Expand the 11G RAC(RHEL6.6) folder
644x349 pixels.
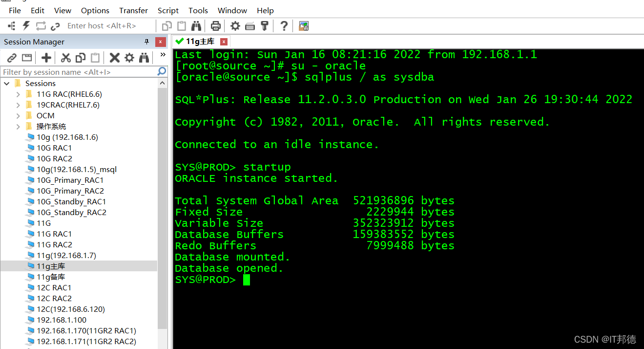click(18, 94)
